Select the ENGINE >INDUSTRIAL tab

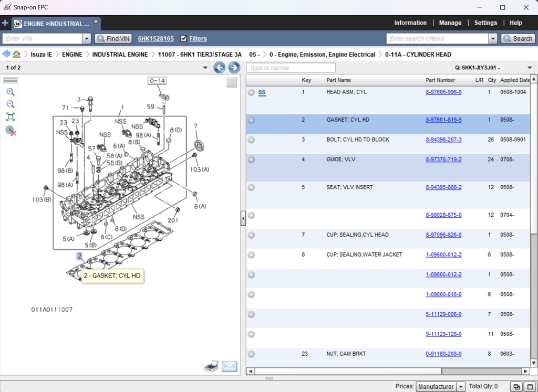point(56,24)
